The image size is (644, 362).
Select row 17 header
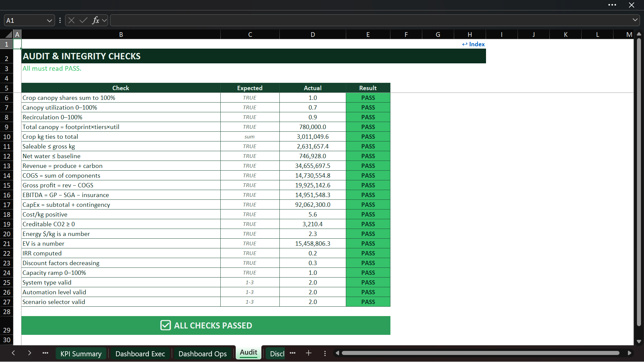tap(6, 205)
